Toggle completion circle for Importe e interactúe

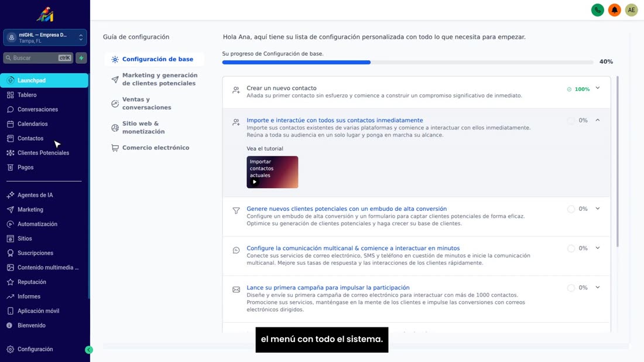571,121
